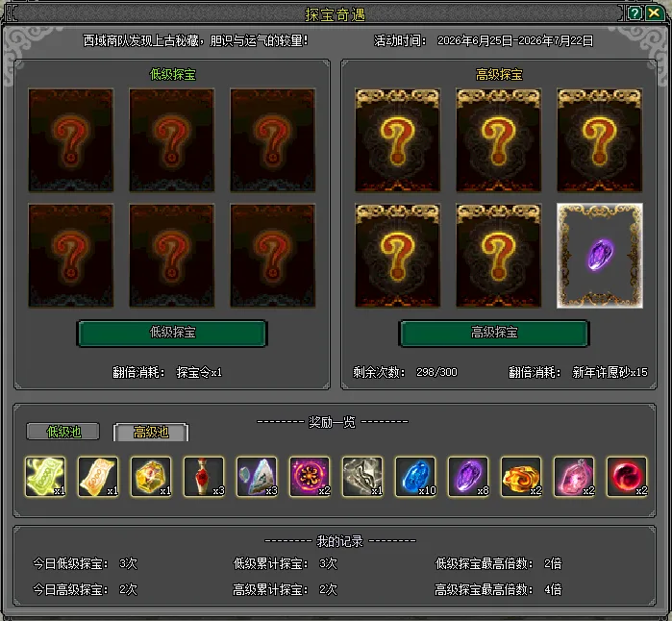Flip the top-left low-level treasure card

tap(71, 140)
